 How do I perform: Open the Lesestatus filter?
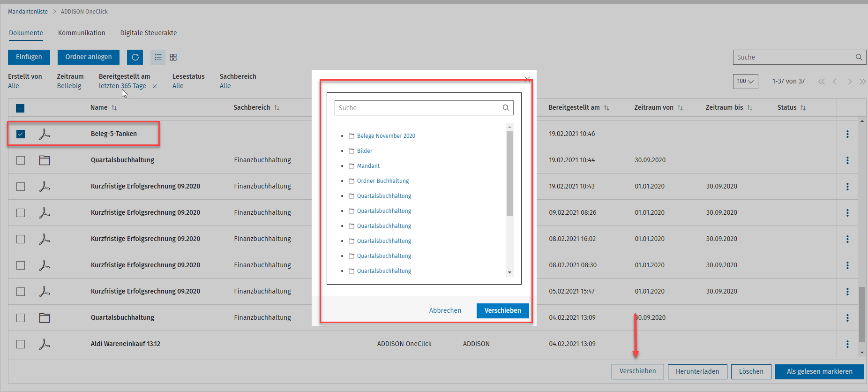[178, 86]
